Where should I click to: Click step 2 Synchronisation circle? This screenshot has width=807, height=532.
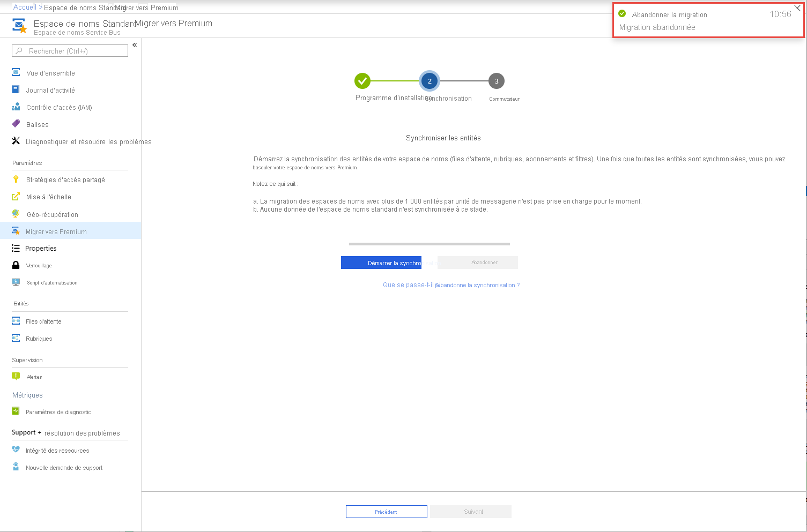[430, 81]
